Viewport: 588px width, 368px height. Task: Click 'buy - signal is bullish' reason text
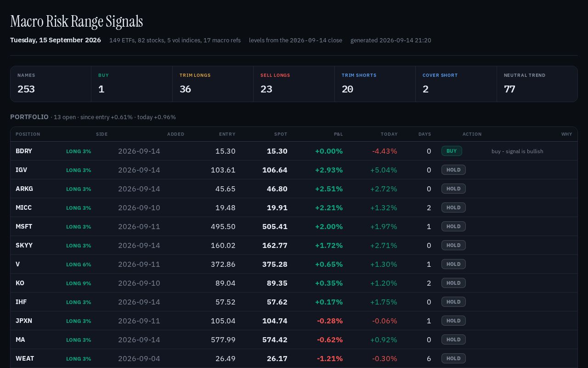pyautogui.click(x=517, y=151)
